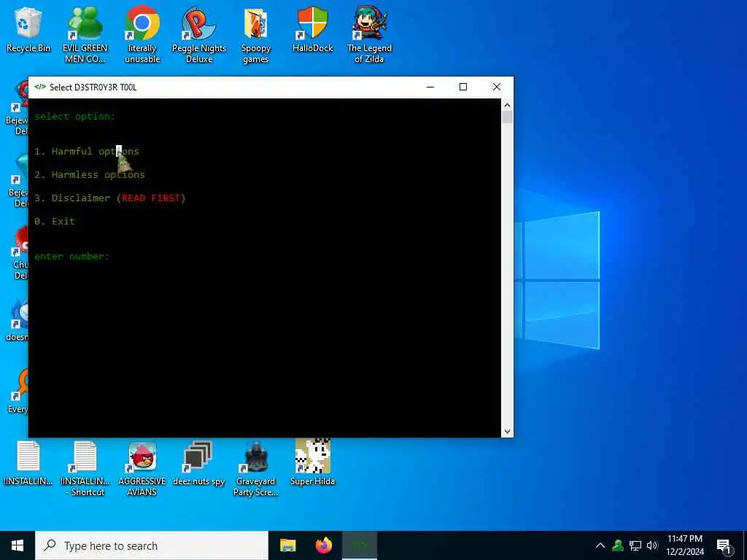Click the 'Type here to search' box
747x560 pixels.
[152, 545]
